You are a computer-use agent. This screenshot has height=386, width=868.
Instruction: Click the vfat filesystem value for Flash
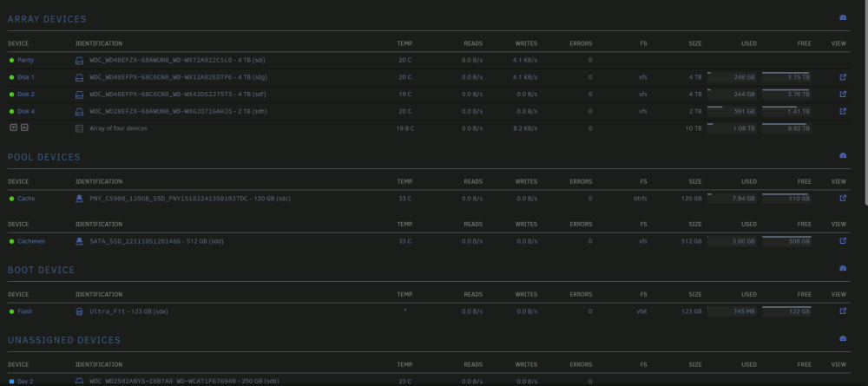(x=641, y=312)
